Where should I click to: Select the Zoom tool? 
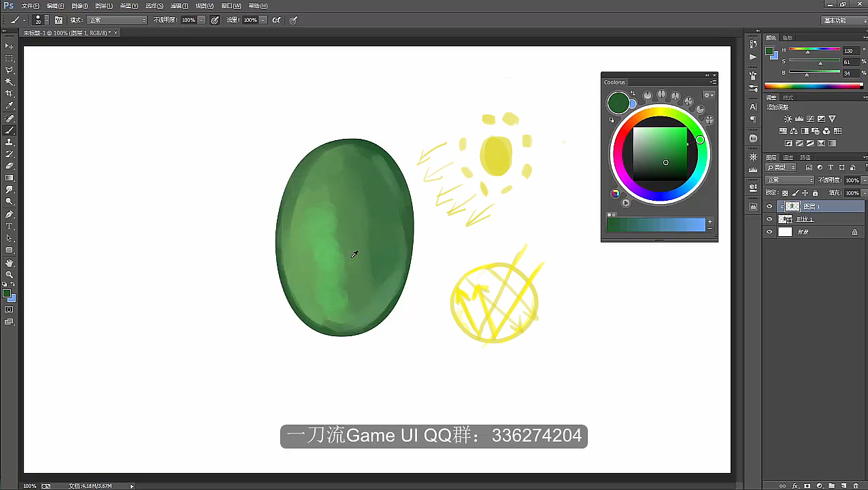(9, 274)
